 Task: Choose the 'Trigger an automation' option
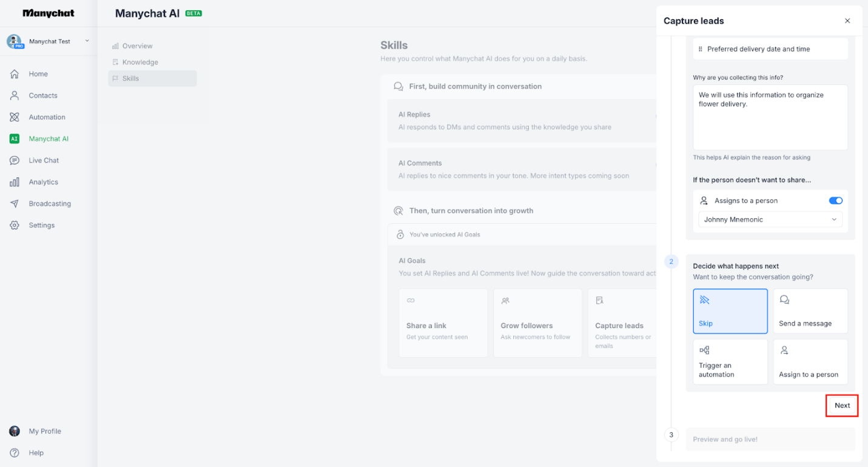730,361
